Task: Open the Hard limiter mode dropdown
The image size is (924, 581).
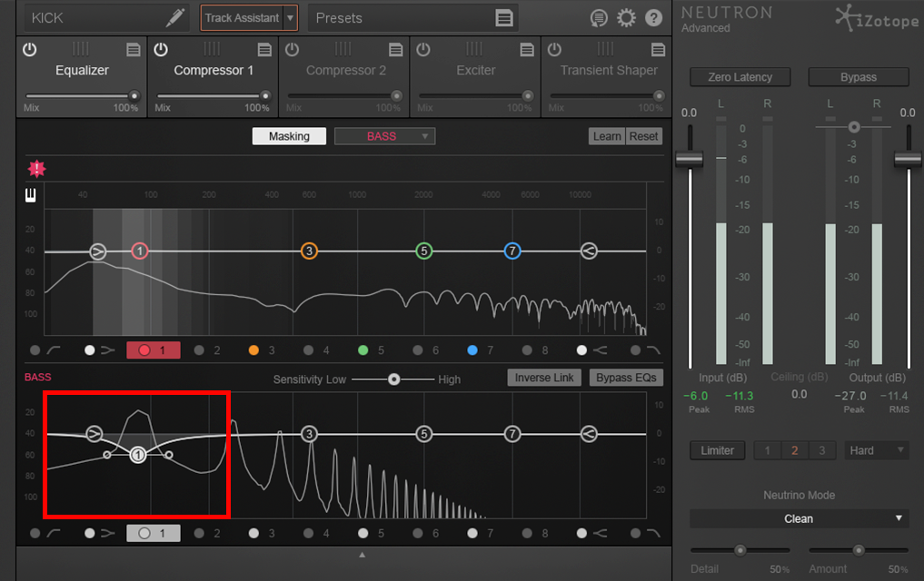Action: [x=875, y=449]
